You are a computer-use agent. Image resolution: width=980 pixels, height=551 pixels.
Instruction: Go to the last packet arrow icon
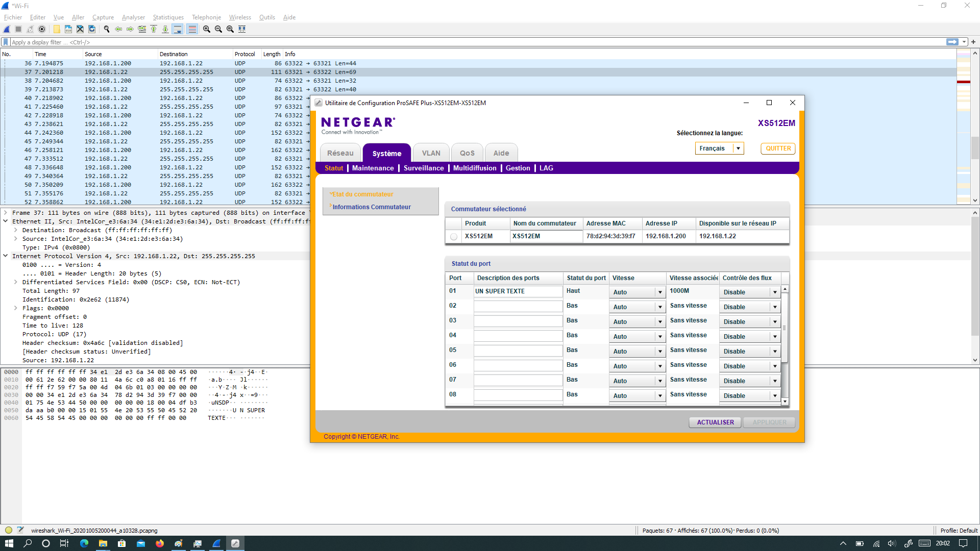[165, 29]
